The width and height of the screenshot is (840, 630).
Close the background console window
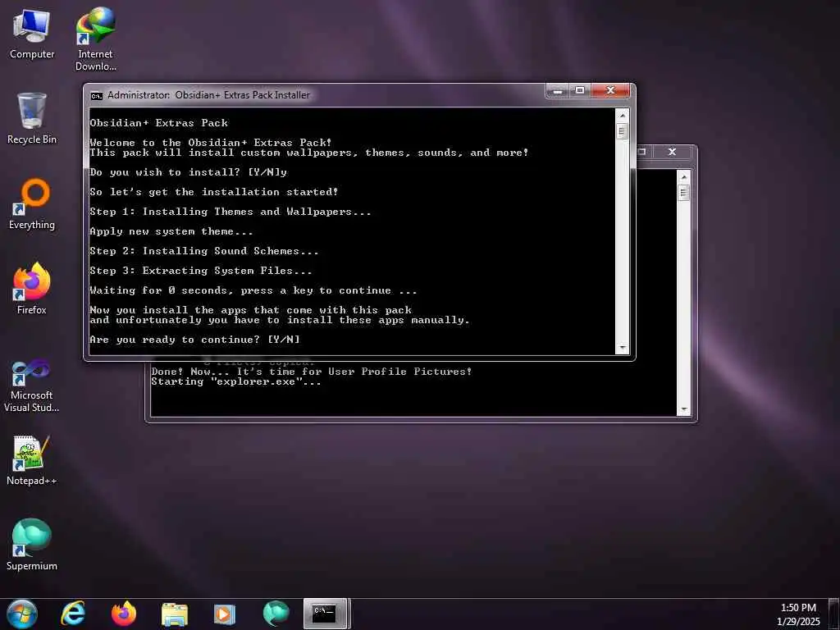click(673, 152)
